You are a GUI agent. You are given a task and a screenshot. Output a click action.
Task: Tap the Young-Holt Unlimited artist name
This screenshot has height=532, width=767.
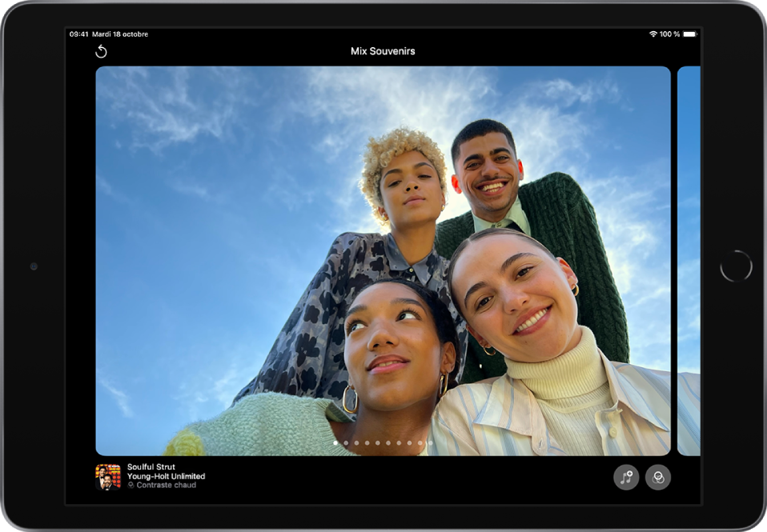(166, 476)
